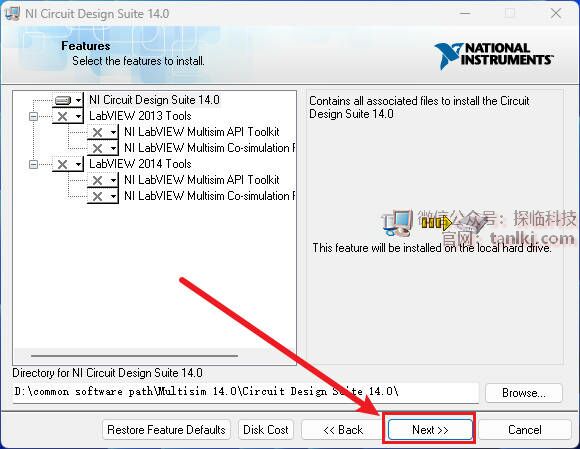Collapse the LabVIEW 2013 Tools tree node
This screenshot has height=449, width=580.
click(x=33, y=117)
